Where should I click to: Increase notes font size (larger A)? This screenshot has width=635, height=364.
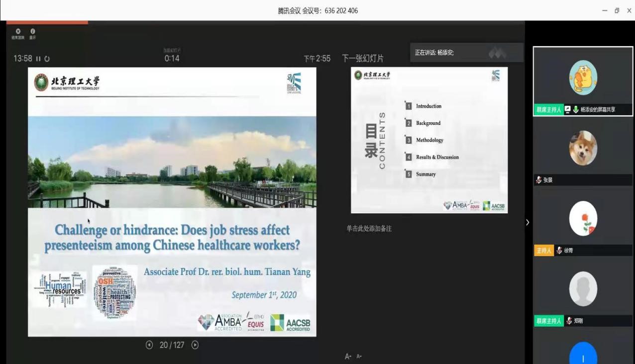[348, 356]
